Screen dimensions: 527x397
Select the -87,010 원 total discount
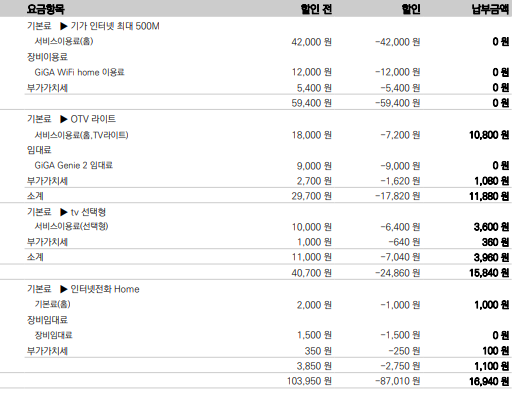coord(398,381)
